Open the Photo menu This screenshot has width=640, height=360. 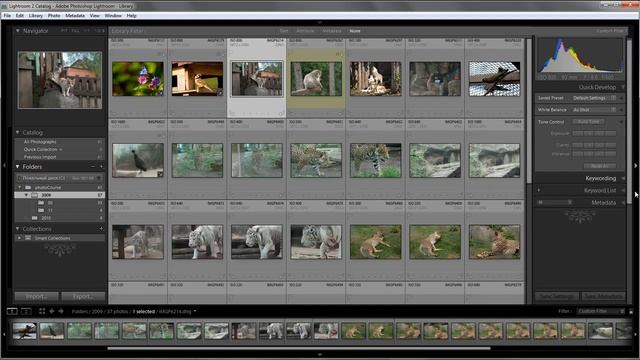click(54, 16)
